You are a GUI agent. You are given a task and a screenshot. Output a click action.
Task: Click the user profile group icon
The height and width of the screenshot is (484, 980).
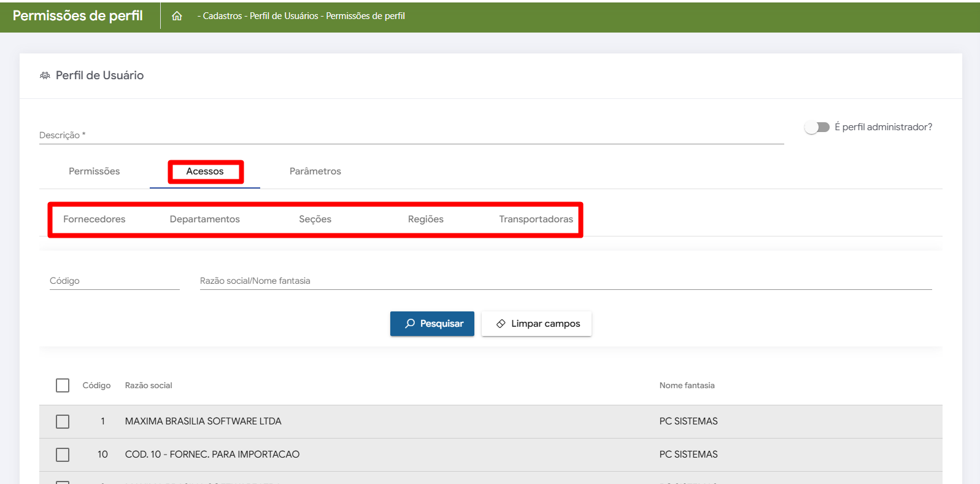click(45, 76)
